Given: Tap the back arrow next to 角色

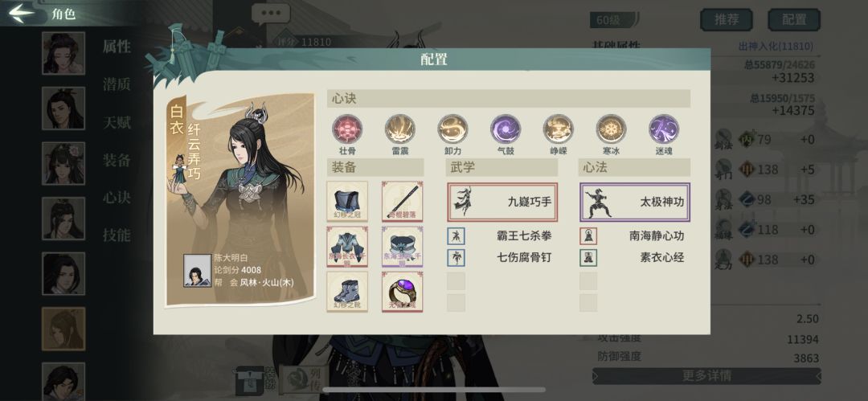Looking at the screenshot, I should (x=23, y=14).
